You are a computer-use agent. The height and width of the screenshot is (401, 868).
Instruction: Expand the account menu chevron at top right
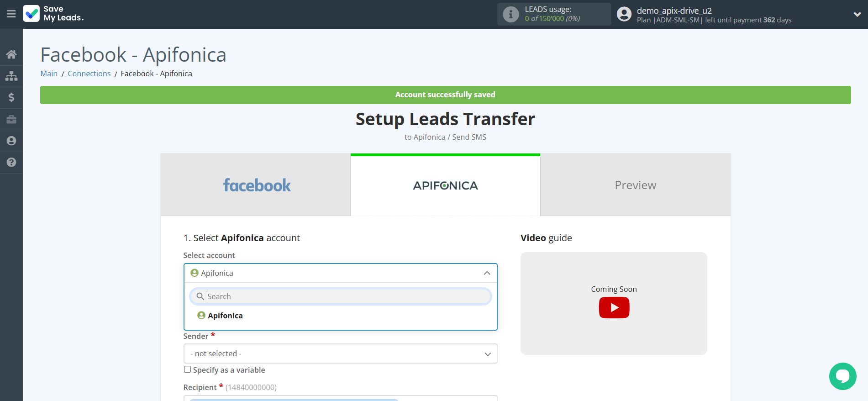coord(857,15)
